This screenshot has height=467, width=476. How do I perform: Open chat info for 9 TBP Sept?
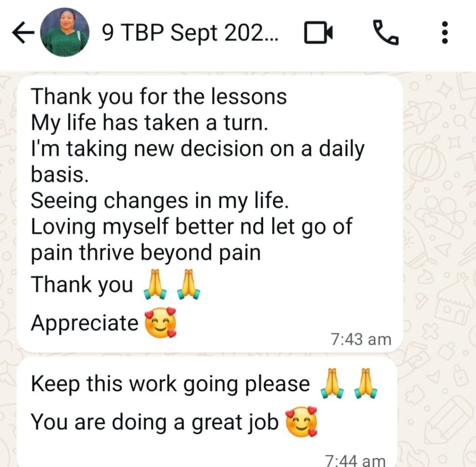pos(190,33)
